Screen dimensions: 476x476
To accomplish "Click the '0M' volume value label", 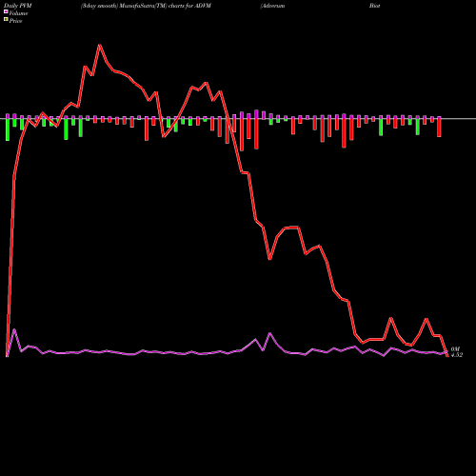I will click(x=455, y=349).
